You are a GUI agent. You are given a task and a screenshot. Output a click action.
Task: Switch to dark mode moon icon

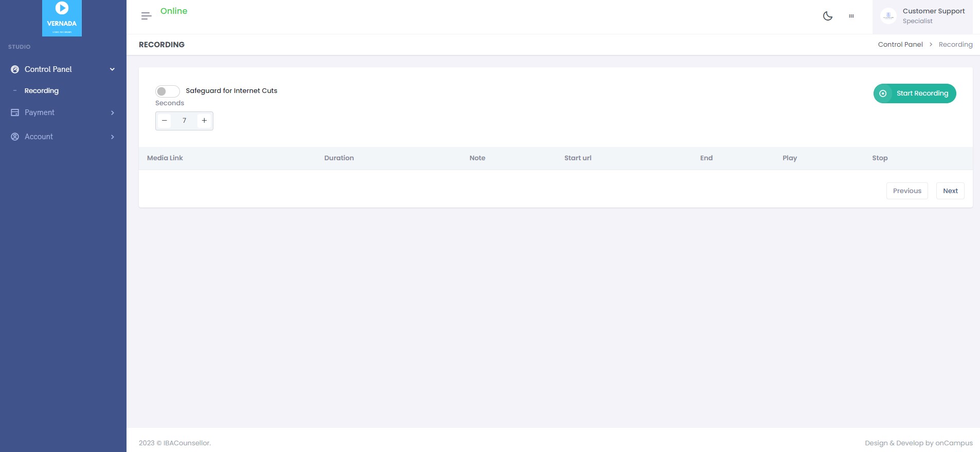[x=827, y=16]
